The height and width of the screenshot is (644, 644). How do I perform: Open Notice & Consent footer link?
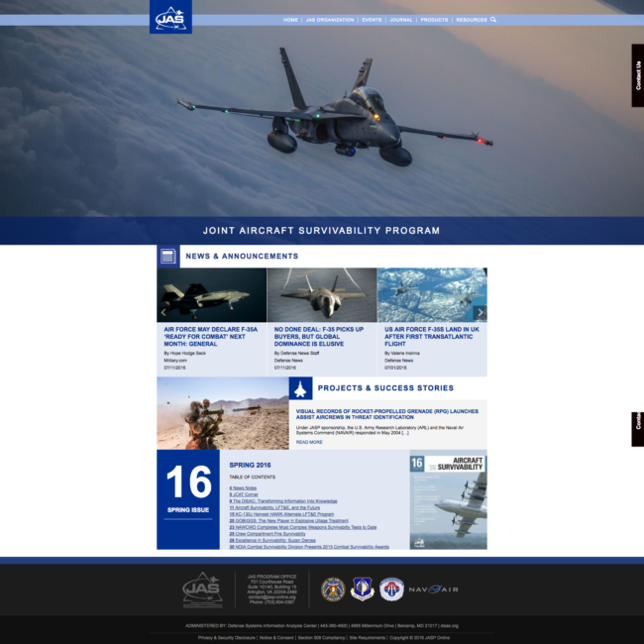coord(276,638)
